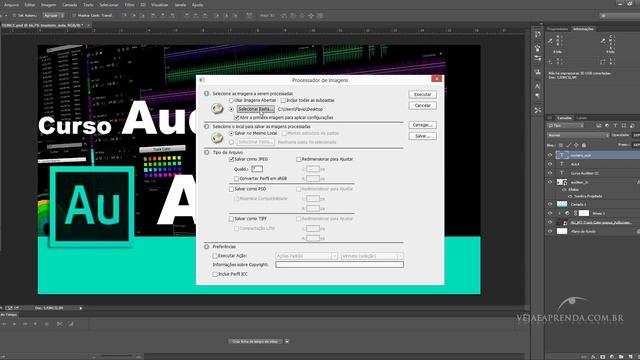The height and width of the screenshot is (360, 640).
Task: Select the Curso Audition CC layer name
Action: (x=584, y=173)
